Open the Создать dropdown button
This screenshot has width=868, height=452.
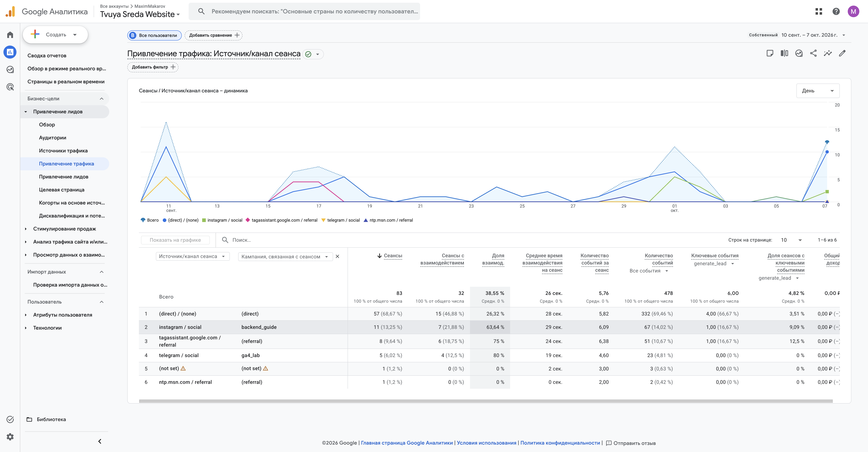coord(56,35)
